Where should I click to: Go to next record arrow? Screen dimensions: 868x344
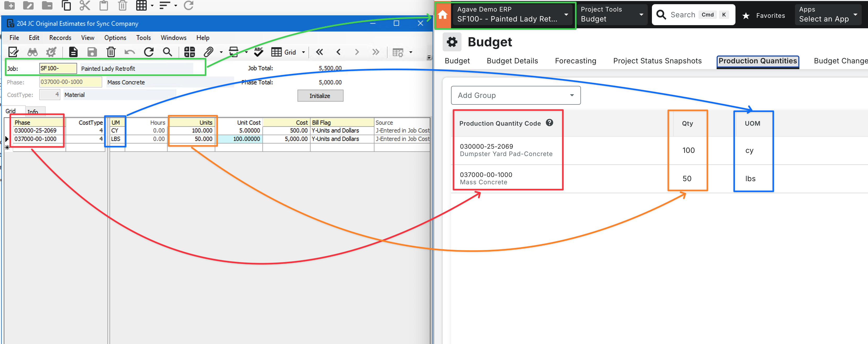(357, 52)
